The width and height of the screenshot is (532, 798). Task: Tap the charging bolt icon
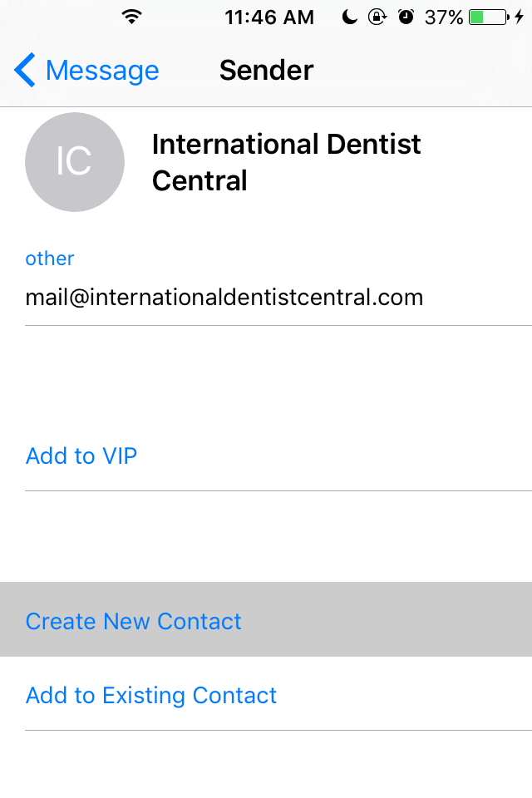519,17
